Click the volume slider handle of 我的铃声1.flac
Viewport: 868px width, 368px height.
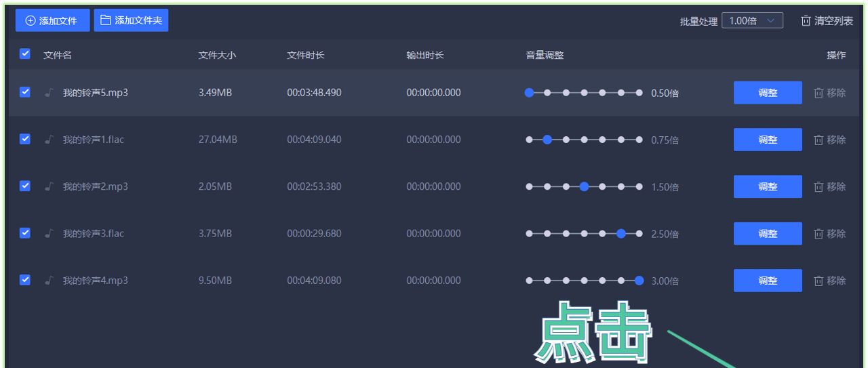pyautogui.click(x=548, y=140)
